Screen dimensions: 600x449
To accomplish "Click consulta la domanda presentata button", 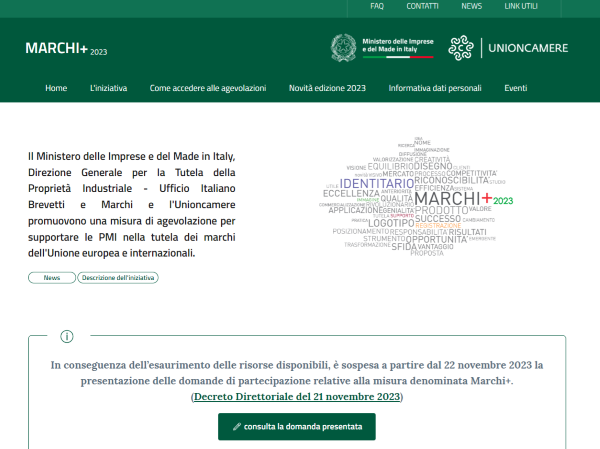I will (x=297, y=426).
